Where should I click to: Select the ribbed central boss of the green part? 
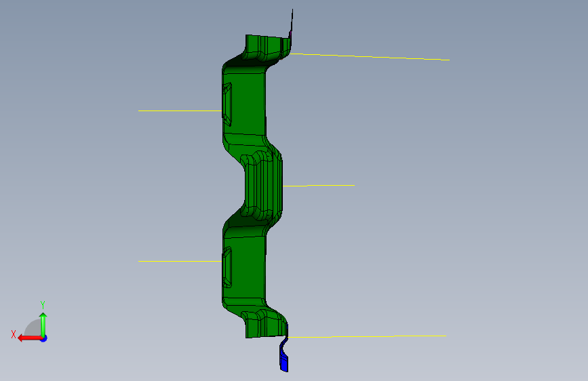pyautogui.click(x=261, y=186)
